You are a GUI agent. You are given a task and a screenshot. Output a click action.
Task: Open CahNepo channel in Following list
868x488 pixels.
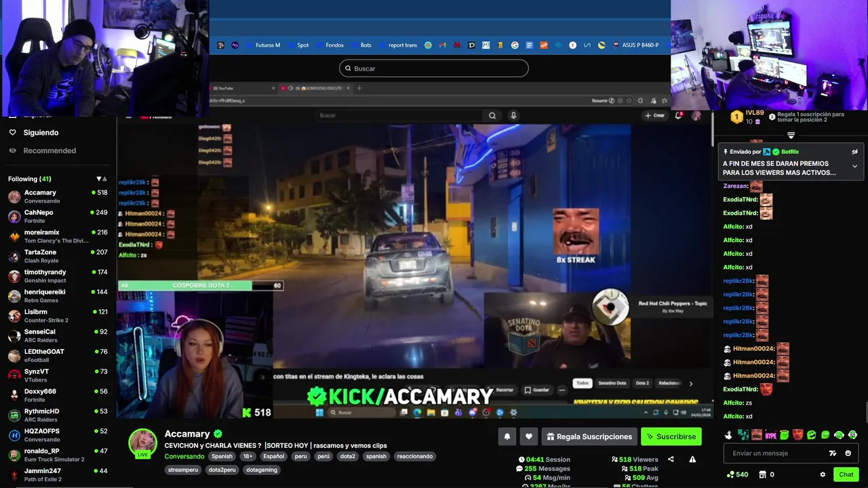pos(58,216)
